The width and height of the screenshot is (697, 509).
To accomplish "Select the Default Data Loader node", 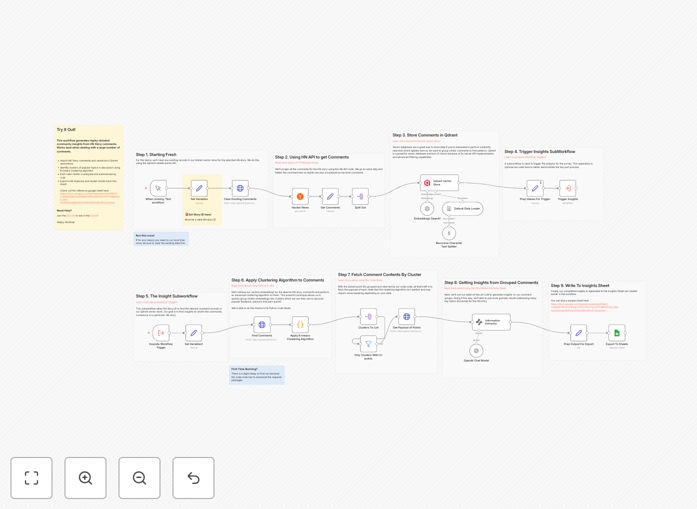I will pos(462,208).
